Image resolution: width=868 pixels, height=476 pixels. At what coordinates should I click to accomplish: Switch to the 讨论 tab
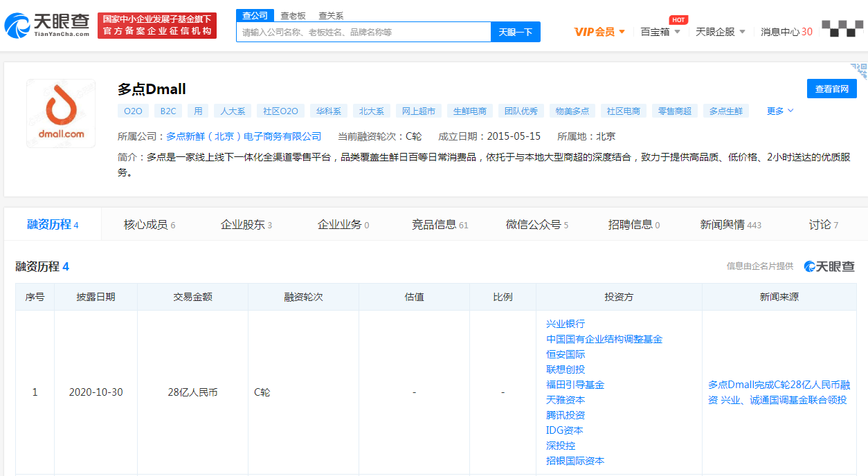824,224
